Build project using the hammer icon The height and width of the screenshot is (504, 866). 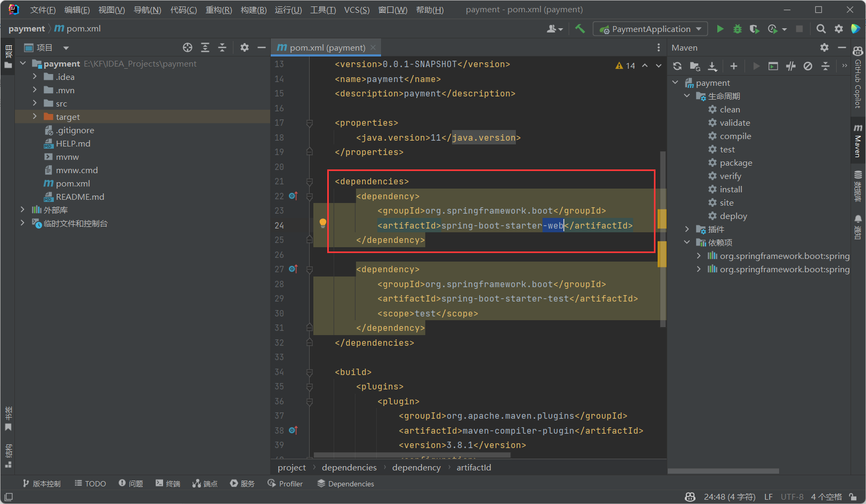tap(580, 29)
